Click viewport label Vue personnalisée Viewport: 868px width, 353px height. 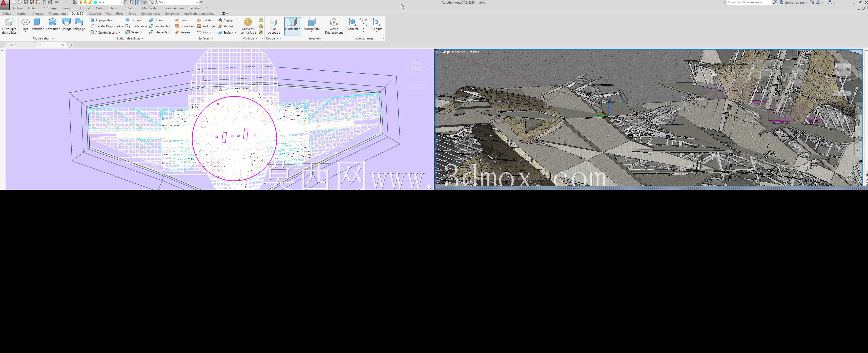click(x=453, y=52)
